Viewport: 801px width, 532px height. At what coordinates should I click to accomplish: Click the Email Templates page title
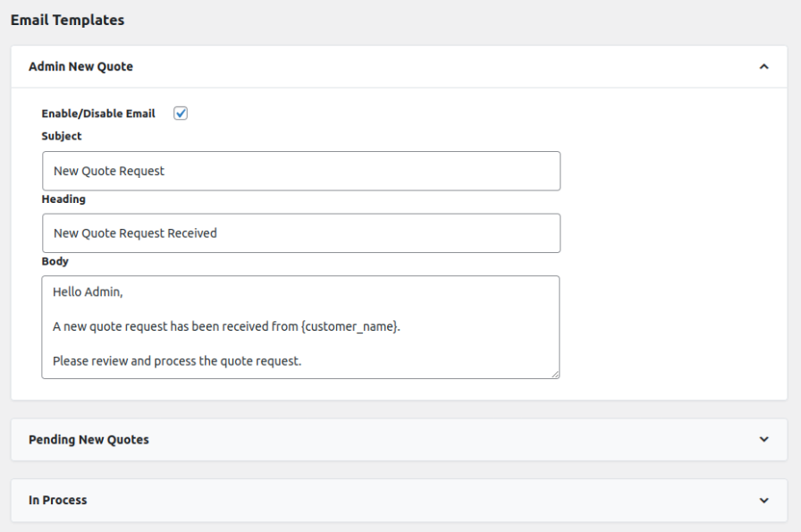coord(68,19)
